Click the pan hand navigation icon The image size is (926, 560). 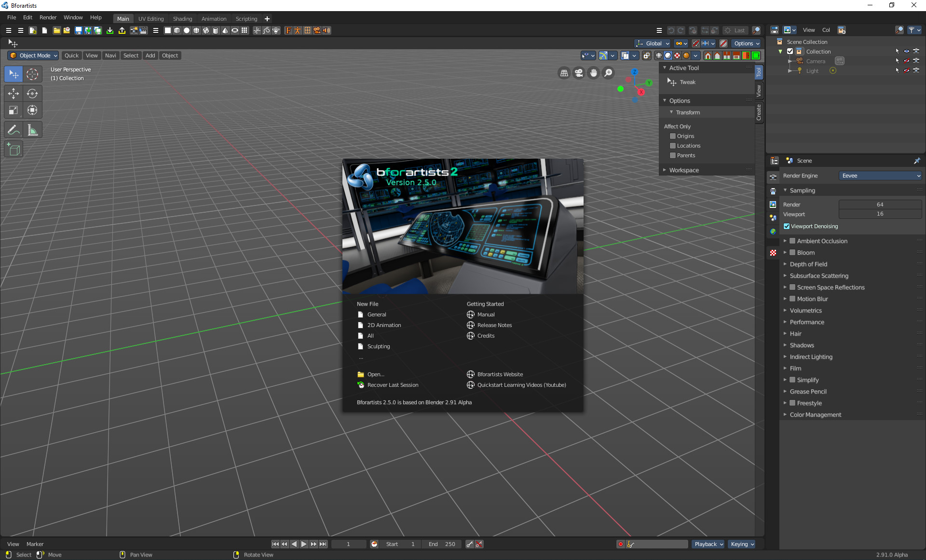594,73
